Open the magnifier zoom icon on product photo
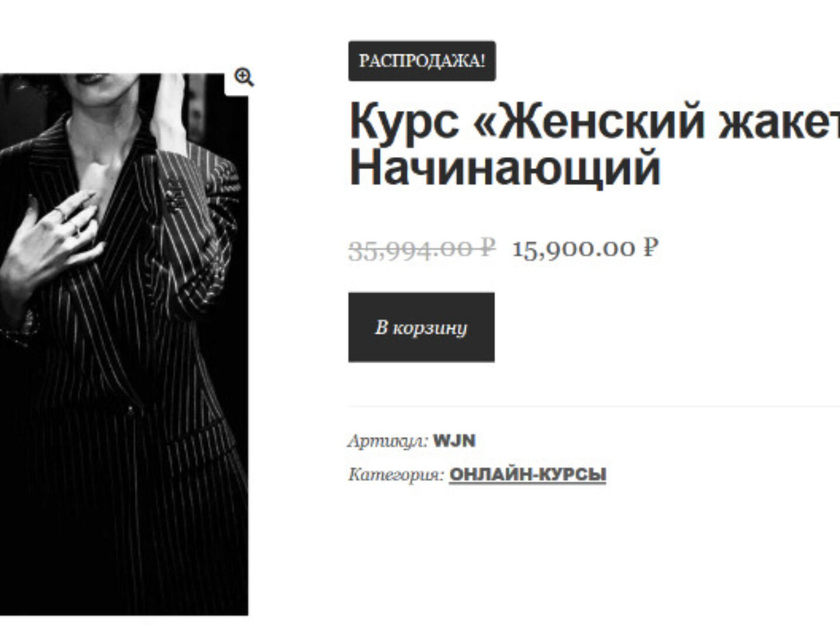 244,77
